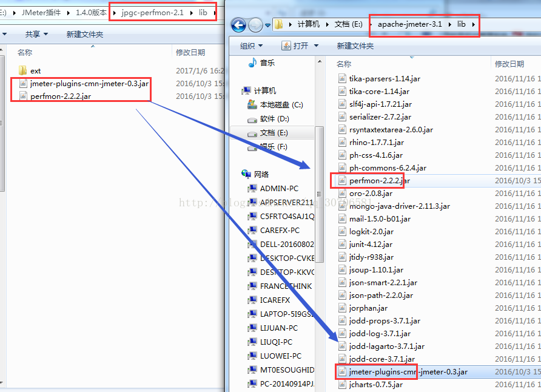Viewport: 541px width, 392px height.
Task: Select jodd-lagarto-3.7.1.jar file
Action: [381, 346]
